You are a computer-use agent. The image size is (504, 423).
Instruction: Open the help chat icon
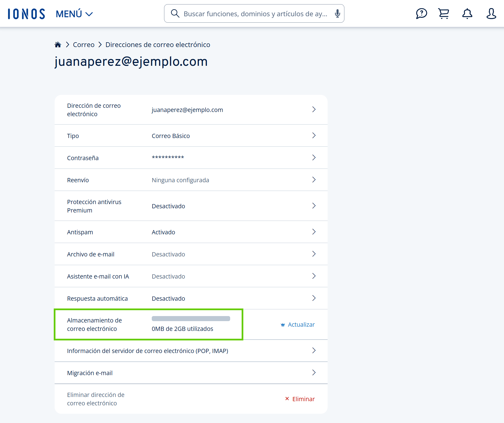[x=421, y=13]
